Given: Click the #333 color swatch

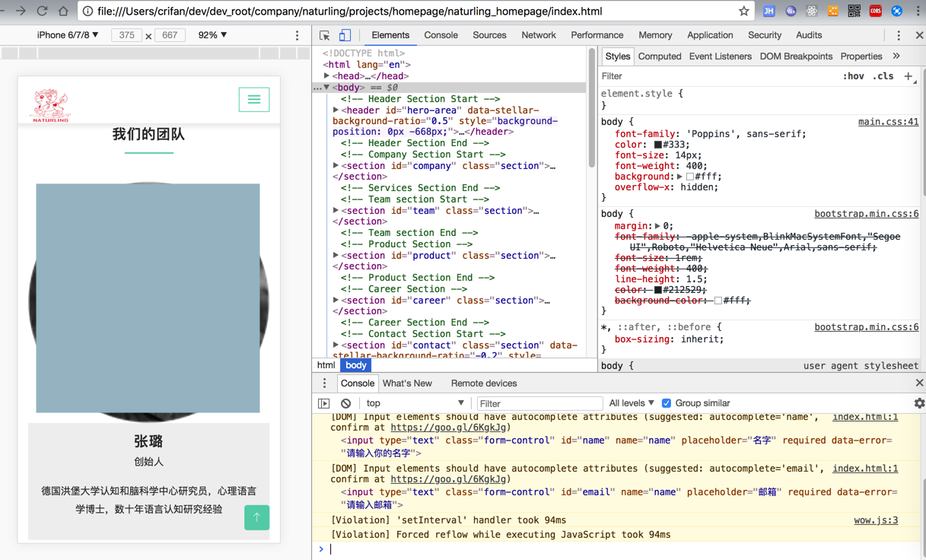Looking at the screenshot, I should click(658, 145).
